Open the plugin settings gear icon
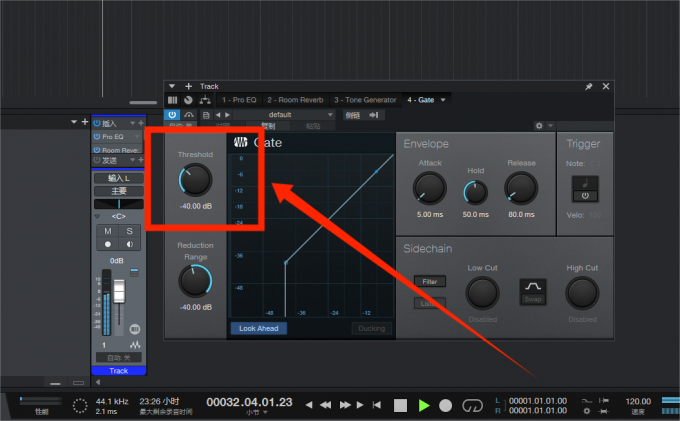The height and width of the screenshot is (421, 680). 539,126
